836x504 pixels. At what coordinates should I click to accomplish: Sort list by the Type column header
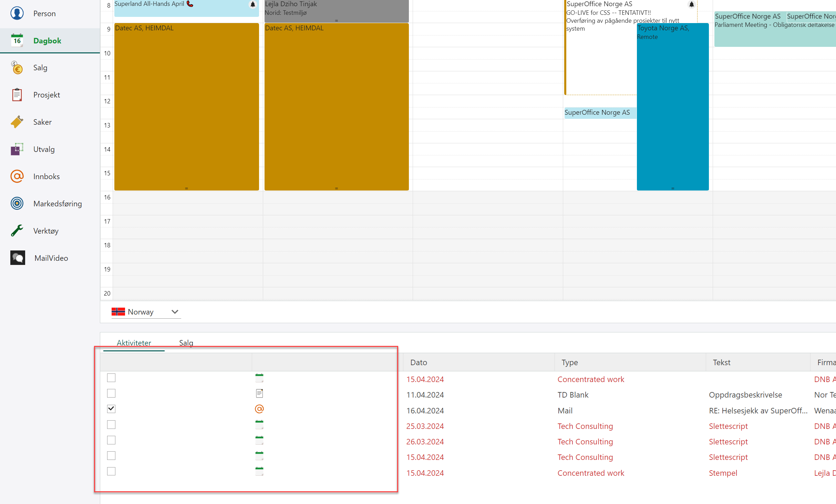point(570,362)
